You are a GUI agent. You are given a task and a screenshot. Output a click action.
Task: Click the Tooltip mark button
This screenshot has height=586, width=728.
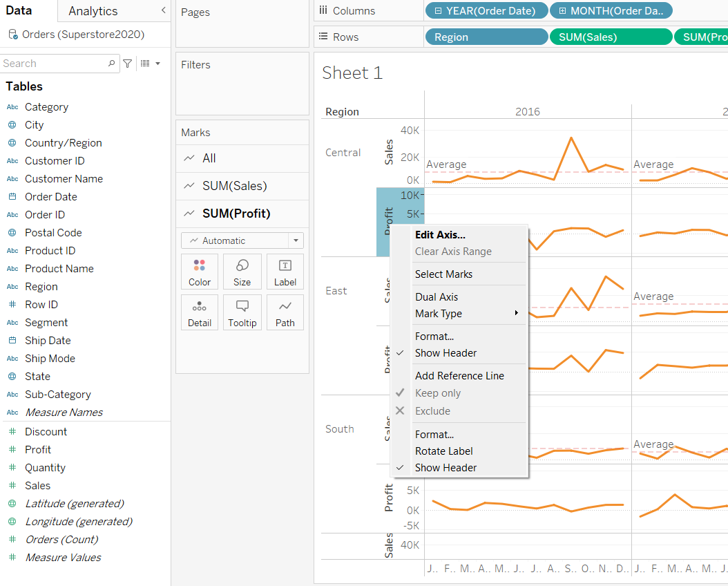(242, 312)
